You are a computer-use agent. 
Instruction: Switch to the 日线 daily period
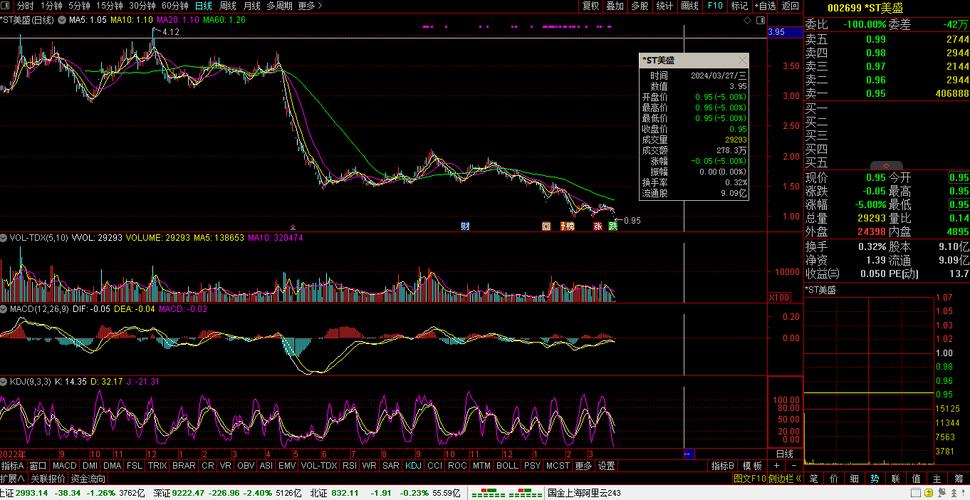tap(203, 6)
